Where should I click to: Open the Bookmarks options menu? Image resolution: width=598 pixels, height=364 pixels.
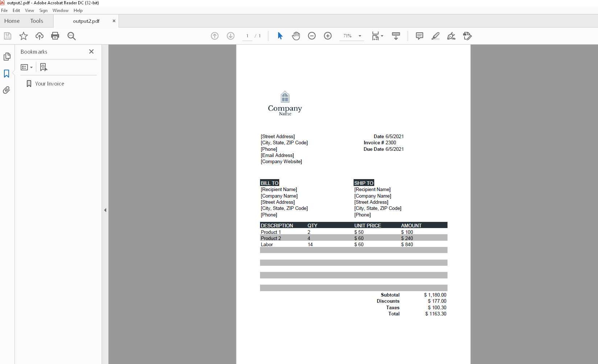click(x=27, y=67)
